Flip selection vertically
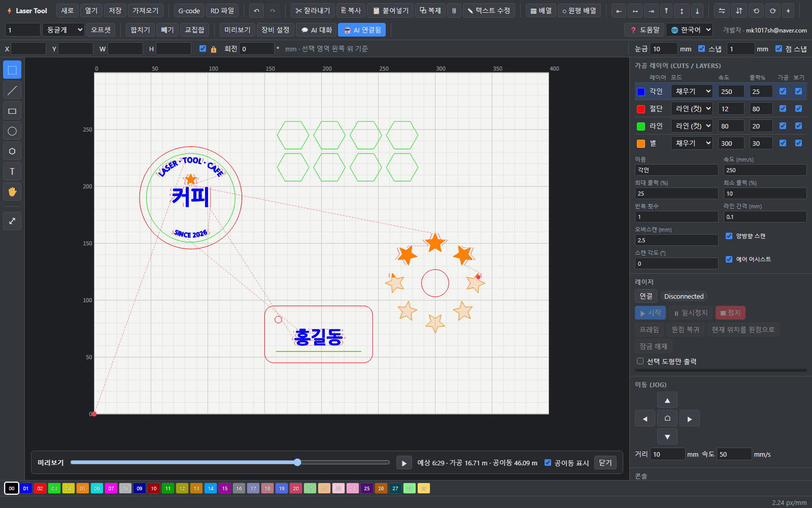The height and width of the screenshot is (508, 812). [x=739, y=11]
